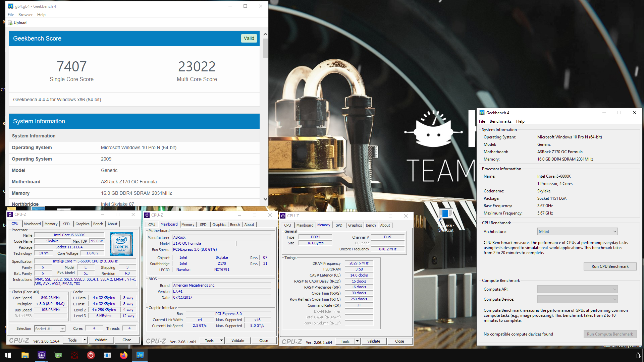
Task: Open the green graphics card icon on the taskbar
Action: coord(58,355)
